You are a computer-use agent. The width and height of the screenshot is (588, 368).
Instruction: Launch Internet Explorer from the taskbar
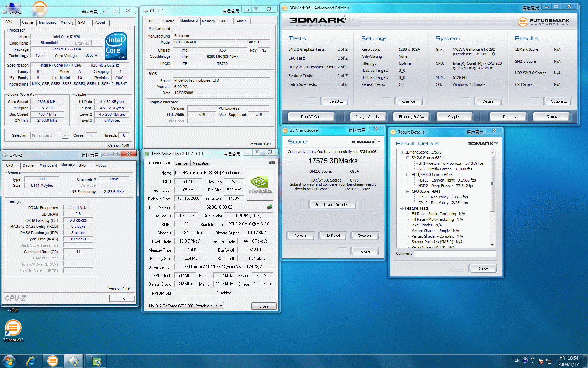31,361
